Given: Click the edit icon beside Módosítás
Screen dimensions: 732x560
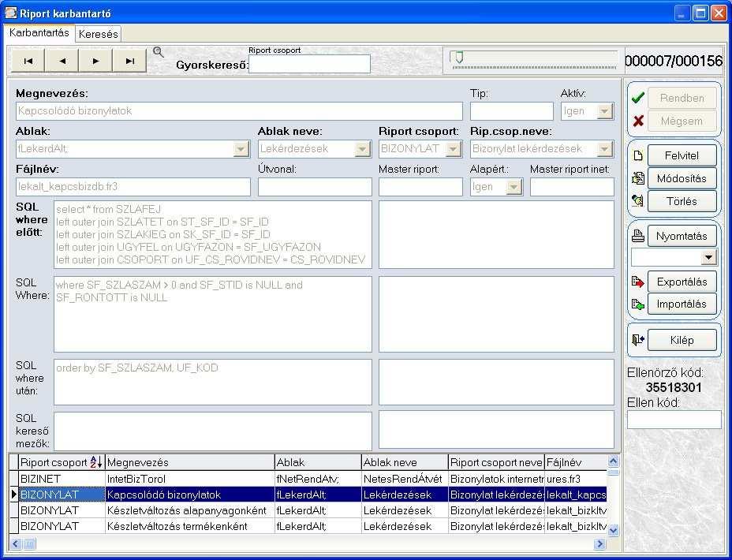Looking at the screenshot, I should pyautogui.click(x=637, y=178).
